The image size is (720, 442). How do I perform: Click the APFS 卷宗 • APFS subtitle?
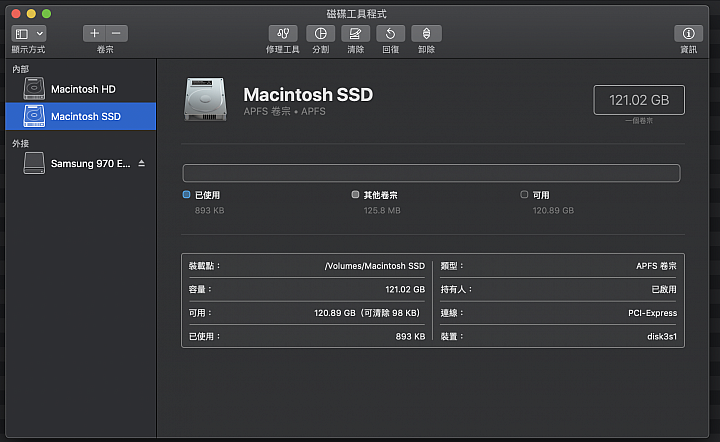284,112
